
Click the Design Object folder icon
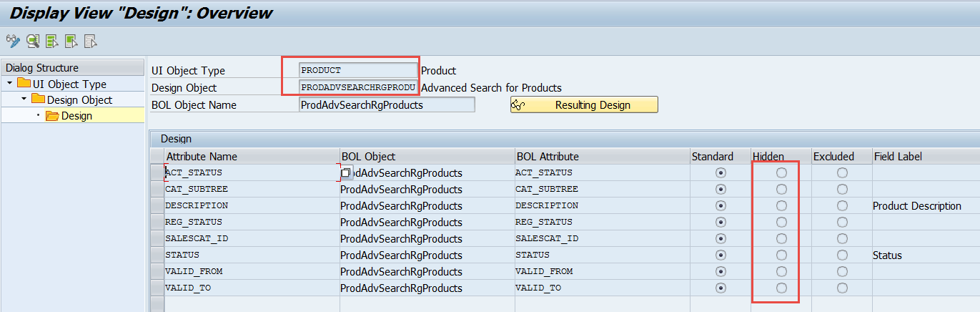[x=38, y=99]
